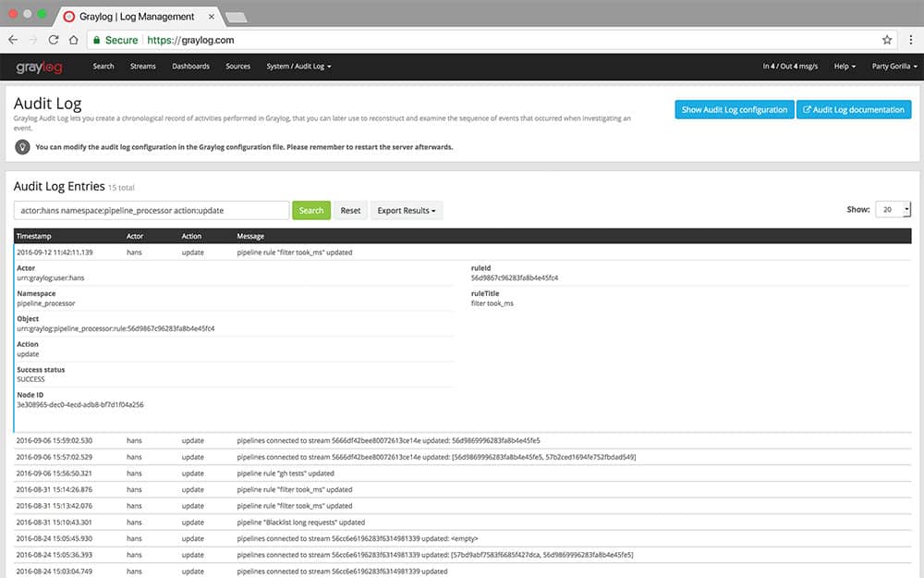Screen dimensions: 924x578
Task: Expand System / Audit Log menu
Action: click(x=298, y=66)
